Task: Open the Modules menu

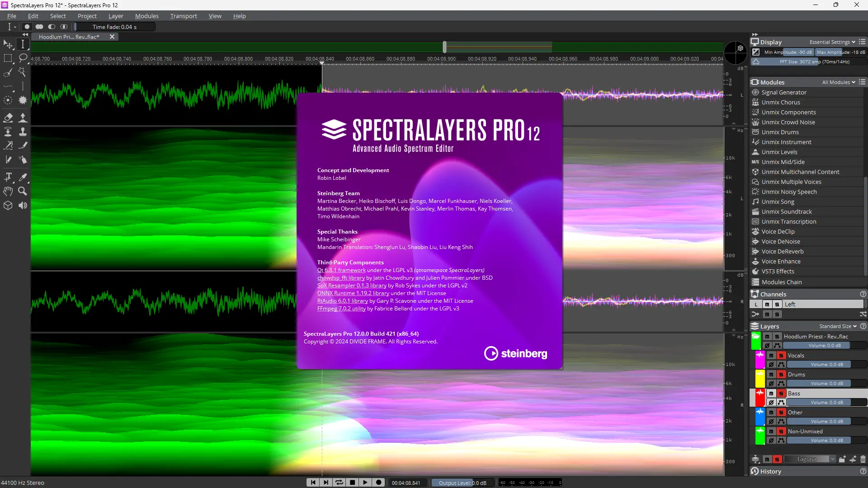Action: 146,16
